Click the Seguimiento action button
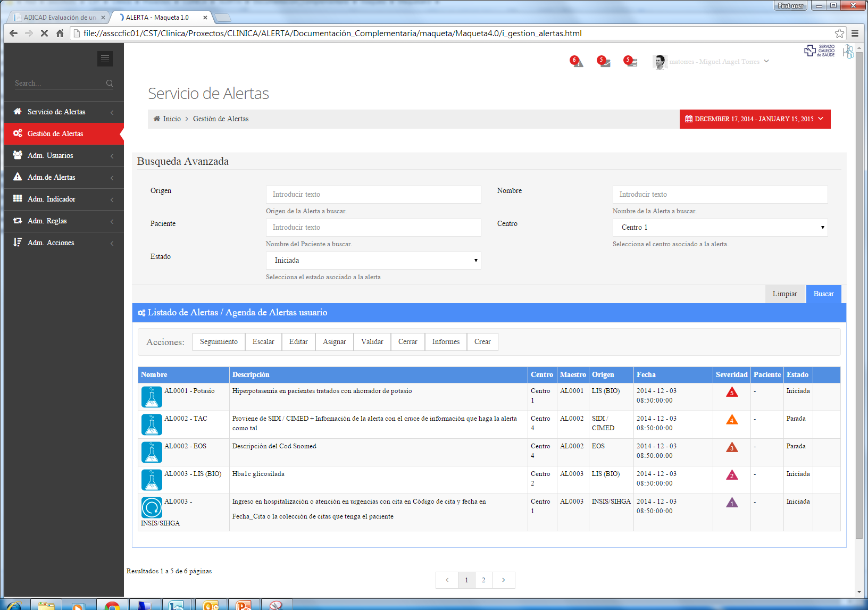Image resolution: width=868 pixels, height=610 pixels. tap(219, 342)
